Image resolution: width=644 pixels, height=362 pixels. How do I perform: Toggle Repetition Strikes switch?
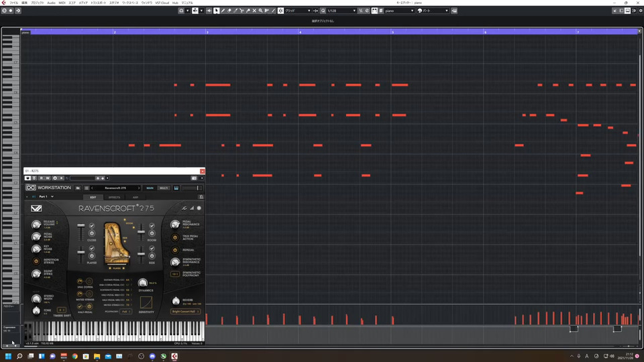(x=36, y=261)
